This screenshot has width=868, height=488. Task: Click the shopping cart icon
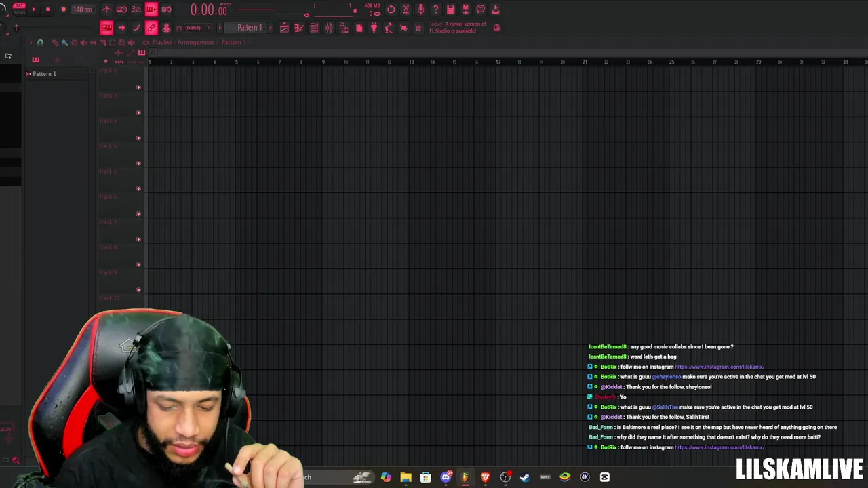pos(418,28)
